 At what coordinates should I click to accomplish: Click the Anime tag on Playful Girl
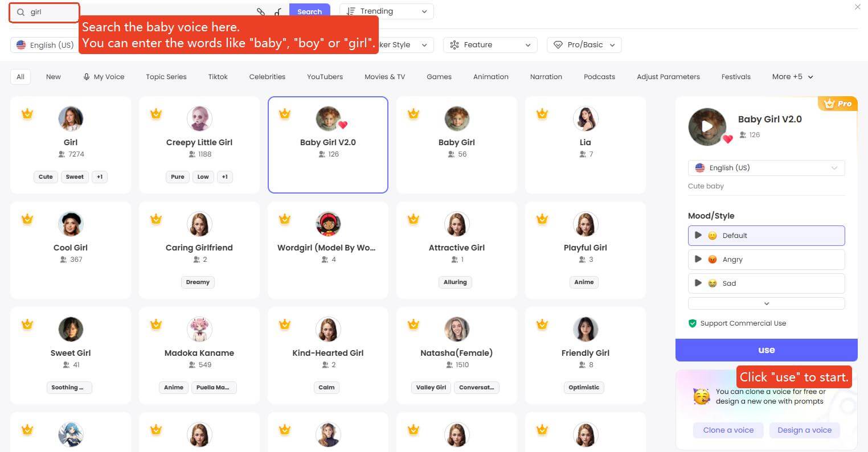584,282
